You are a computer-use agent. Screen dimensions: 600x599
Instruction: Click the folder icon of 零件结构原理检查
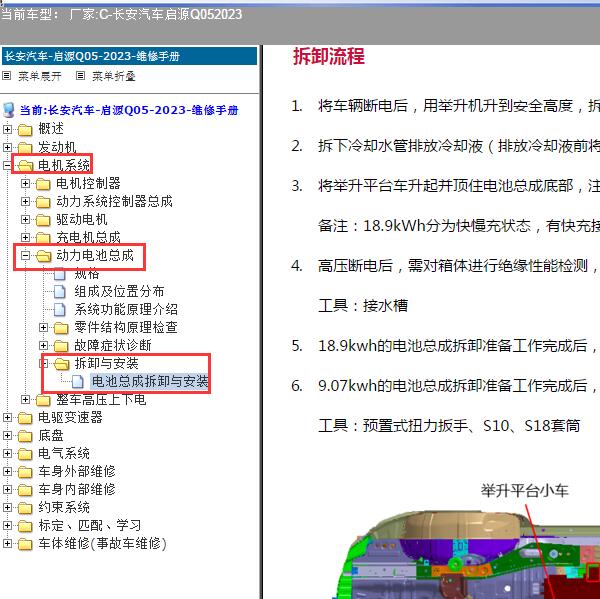[x=61, y=328]
